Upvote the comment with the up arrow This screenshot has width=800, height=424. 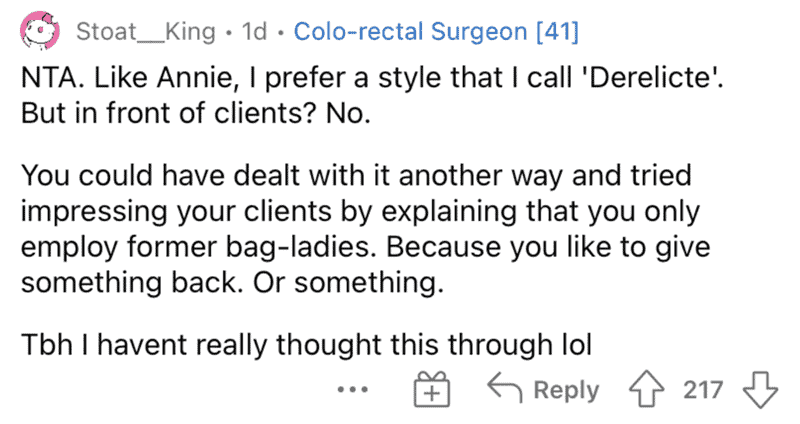click(646, 390)
